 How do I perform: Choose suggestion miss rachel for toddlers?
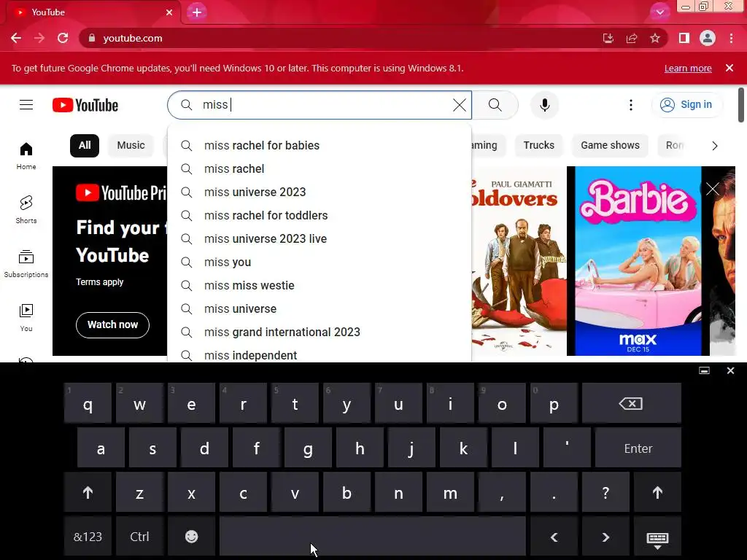(320, 215)
